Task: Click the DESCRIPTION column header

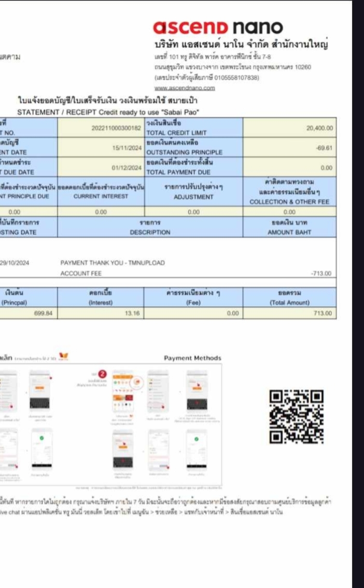Action: click(150, 232)
